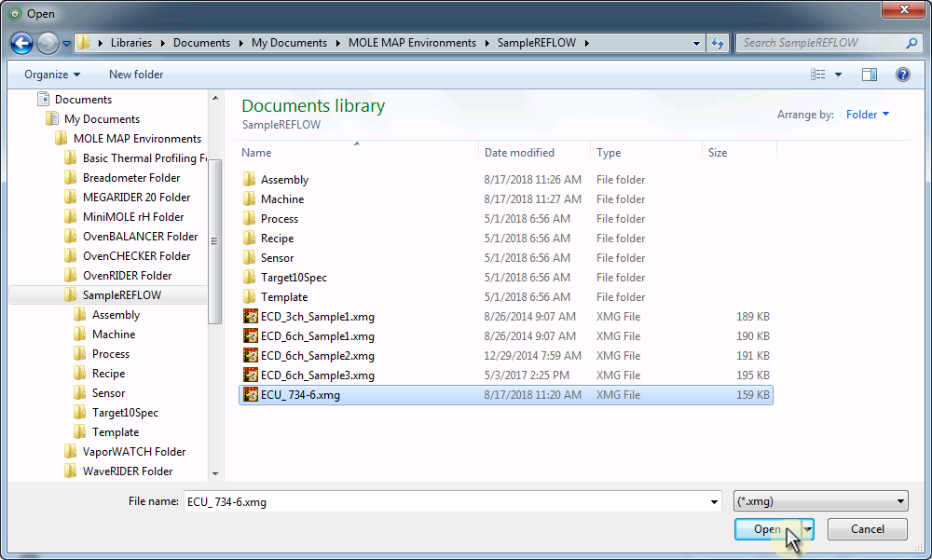This screenshot has height=560, width=932.
Task: Select the Assembly folder icon in file list
Action: click(x=250, y=180)
